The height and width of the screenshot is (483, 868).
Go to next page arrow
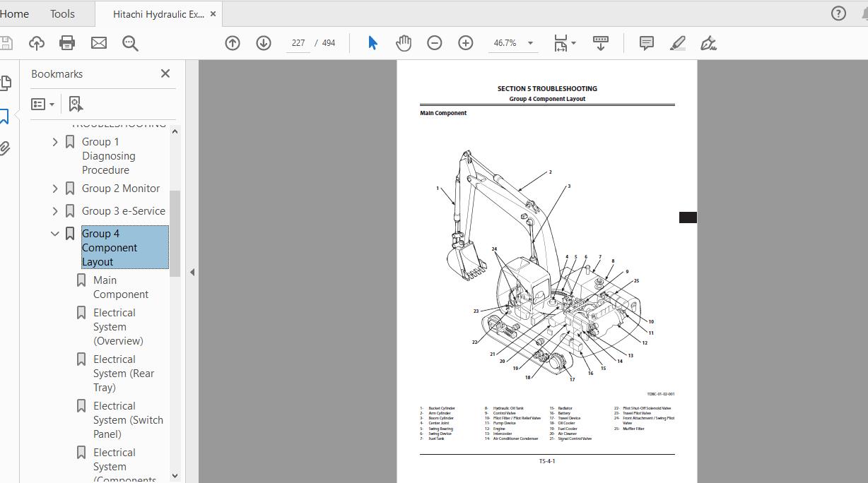coord(264,43)
